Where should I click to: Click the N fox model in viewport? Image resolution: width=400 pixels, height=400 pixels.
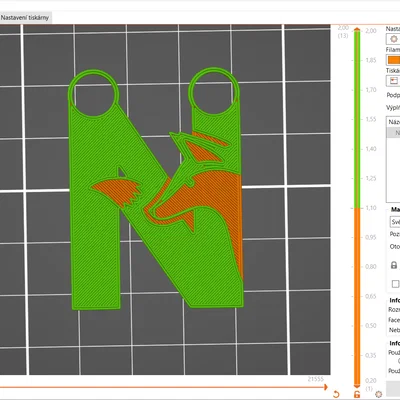coord(157,189)
